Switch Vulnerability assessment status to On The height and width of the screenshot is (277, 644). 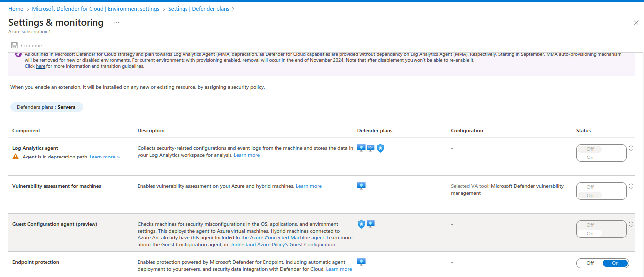590,196
